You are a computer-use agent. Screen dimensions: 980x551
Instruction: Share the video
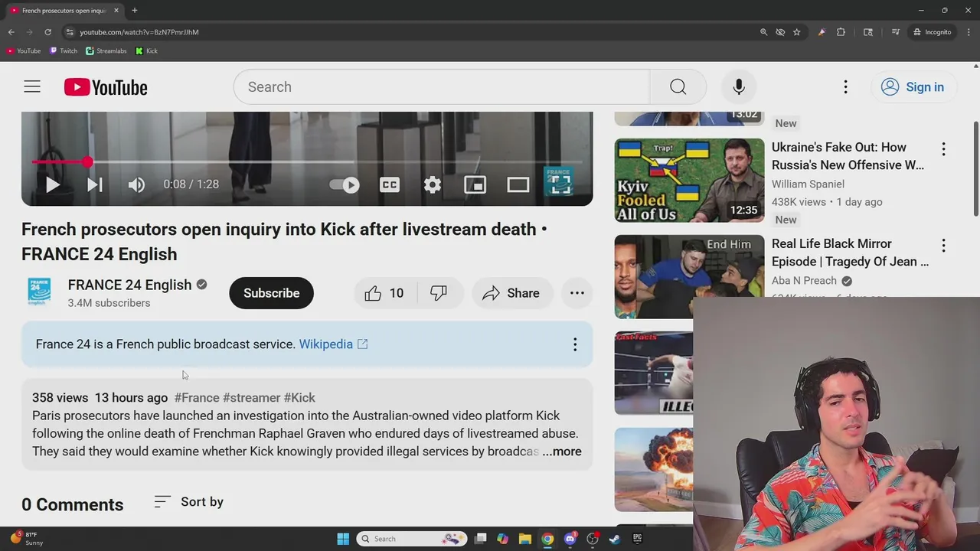point(511,293)
